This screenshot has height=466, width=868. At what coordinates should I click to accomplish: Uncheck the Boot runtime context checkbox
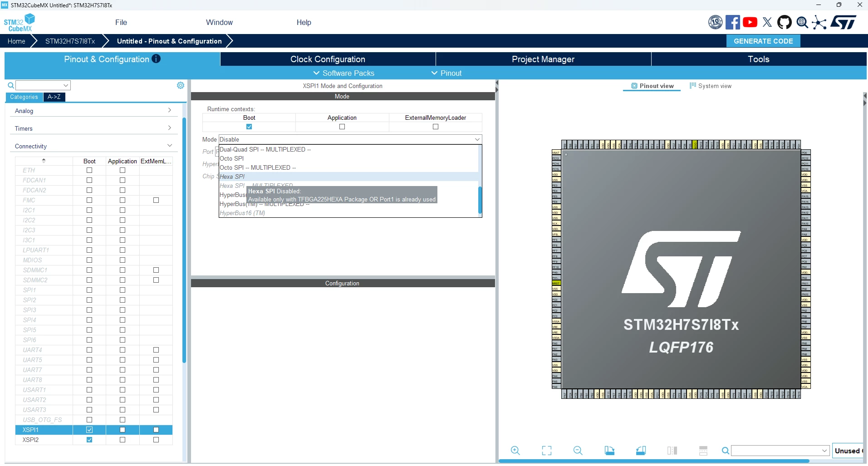[249, 127]
